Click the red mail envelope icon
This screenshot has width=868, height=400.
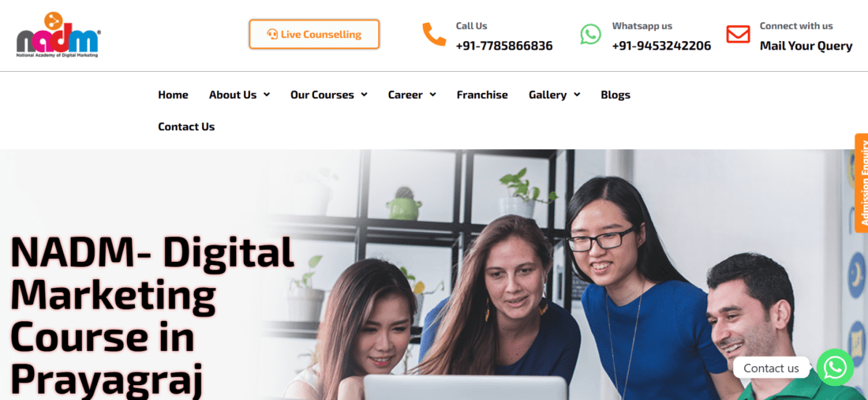[x=738, y=34]
